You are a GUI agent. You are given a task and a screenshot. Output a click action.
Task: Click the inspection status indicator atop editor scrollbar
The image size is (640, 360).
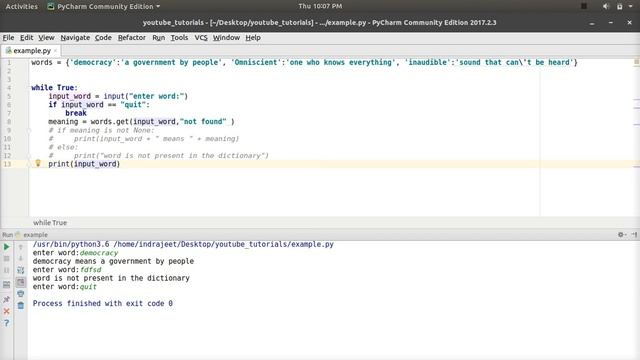pos(636,62)
